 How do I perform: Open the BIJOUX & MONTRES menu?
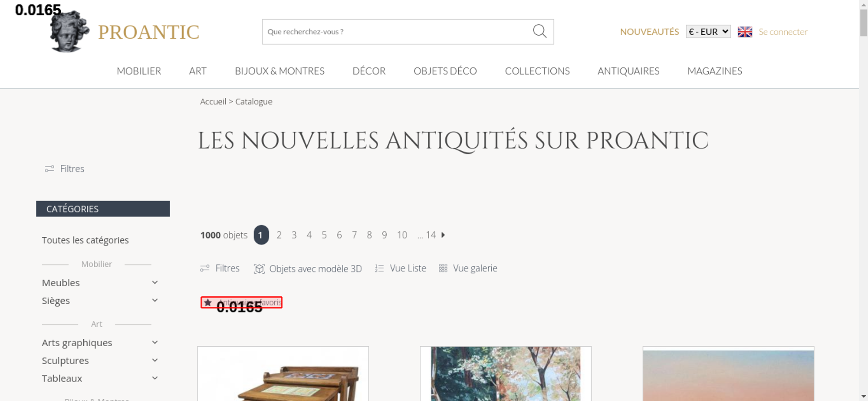coord(279,71)
